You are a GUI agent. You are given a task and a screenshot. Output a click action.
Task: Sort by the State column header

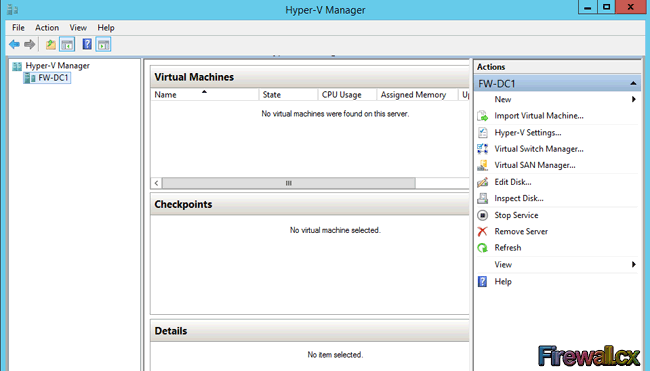click(x=289, y=95)
